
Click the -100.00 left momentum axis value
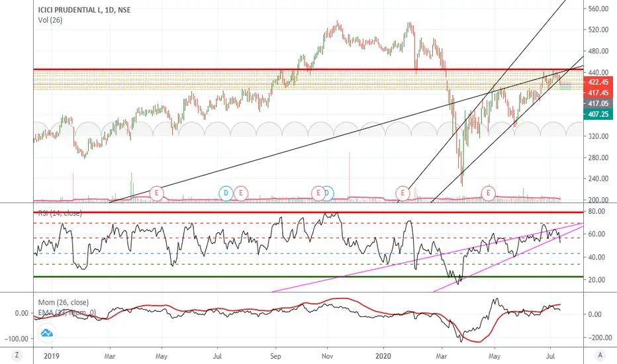coord(17,338)
